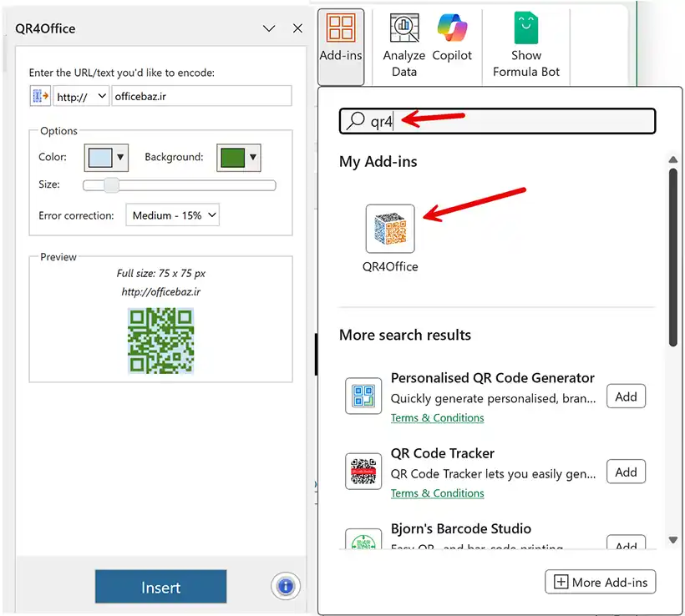The height and width of the screenshot is (616, 685).
Task: Open the Background color dropdown arrow
Action: [253, 157]
